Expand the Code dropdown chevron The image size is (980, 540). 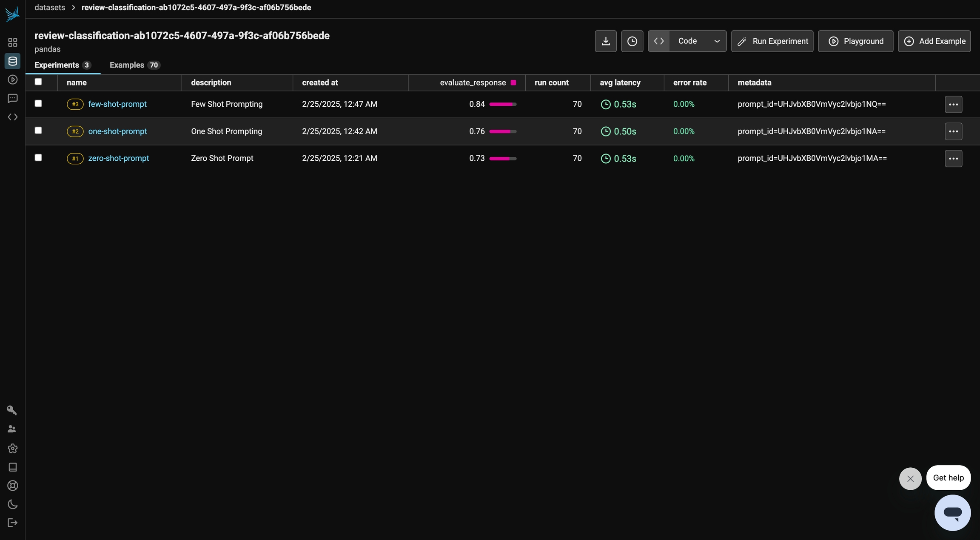(x=717, y=41)
